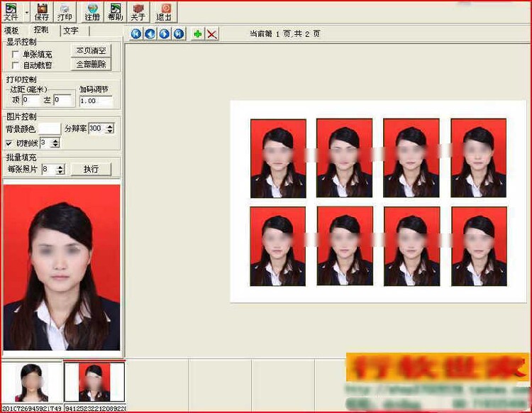532x413 pixels.
Task: Click the 每张照片 field showing 8
Action: tap(50, 169)
